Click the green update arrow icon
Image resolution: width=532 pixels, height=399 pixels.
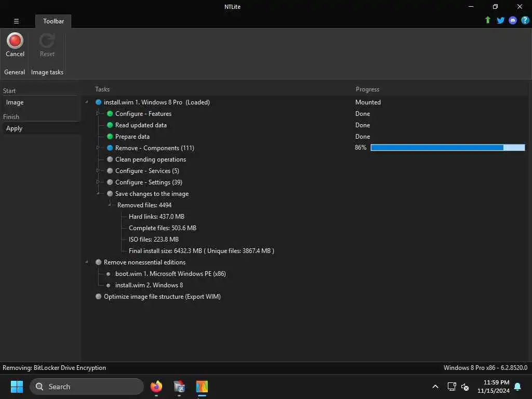click(487, 20)
